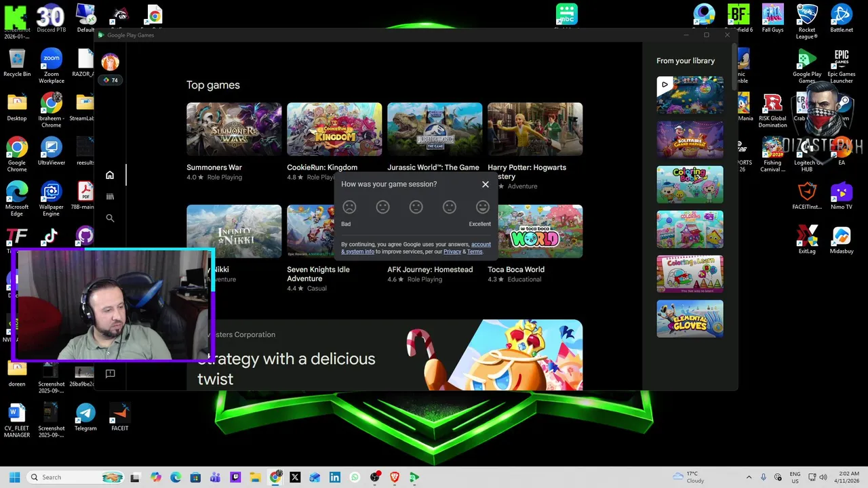The height and width of the screenshot is (488, 868).
Task: Open LinkedIn from the taskbar
Action: [335, 477]
